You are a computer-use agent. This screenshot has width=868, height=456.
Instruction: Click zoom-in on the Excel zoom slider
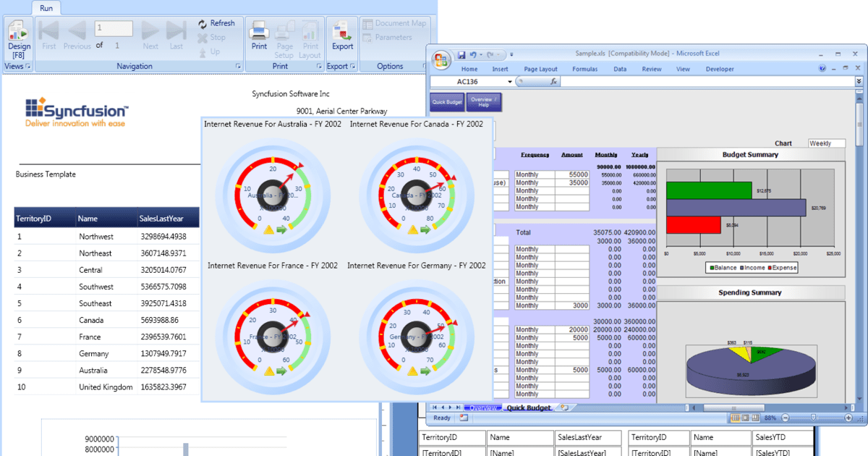pyautogui.click(x=848, y=418)
